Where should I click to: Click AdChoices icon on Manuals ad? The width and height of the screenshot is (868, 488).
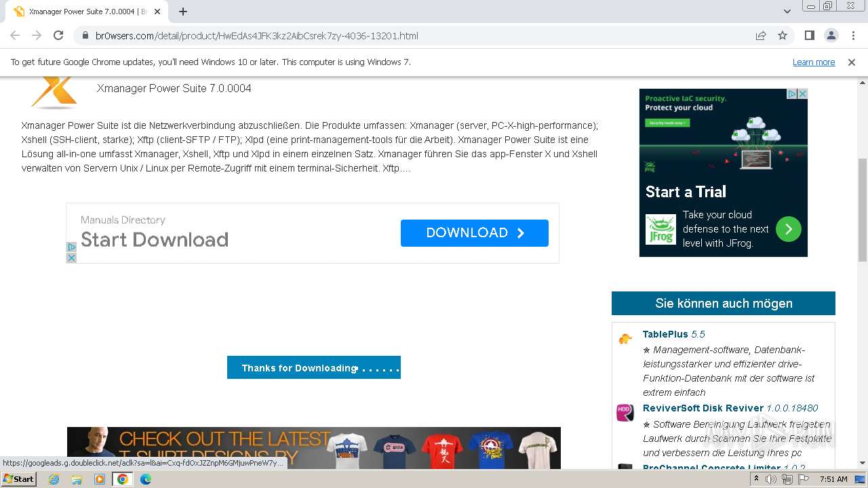[x=71, y=247]
